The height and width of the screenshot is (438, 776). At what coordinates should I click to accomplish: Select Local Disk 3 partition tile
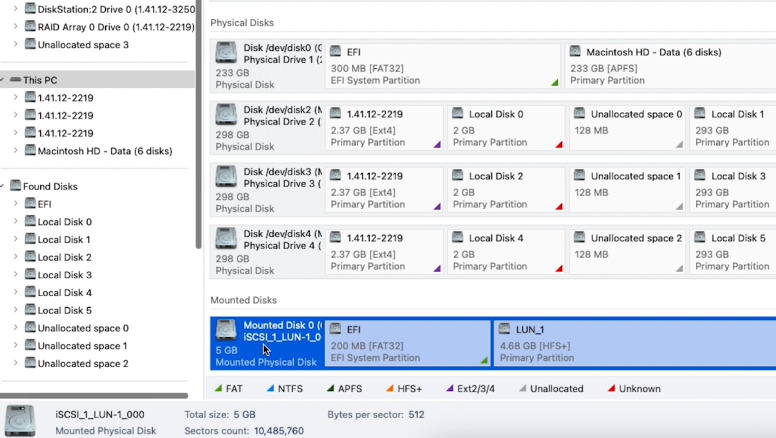pyautogui.click(x=733, y=190)
